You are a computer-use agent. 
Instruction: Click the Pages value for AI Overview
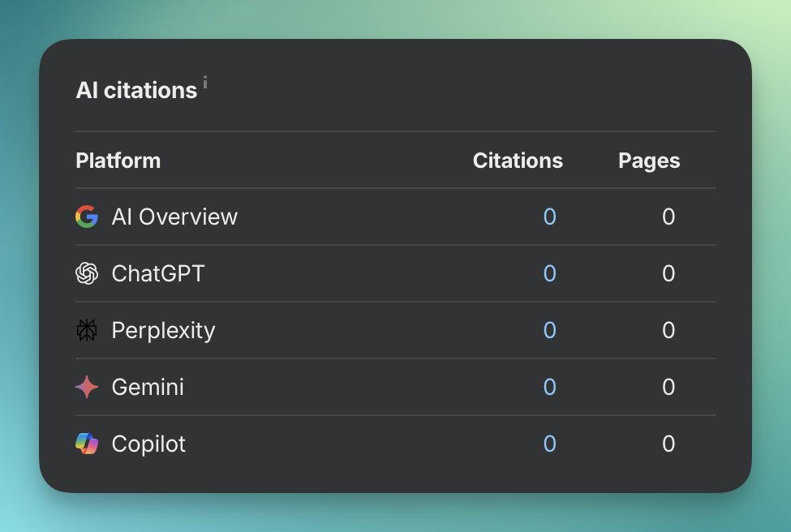(668, 217)
